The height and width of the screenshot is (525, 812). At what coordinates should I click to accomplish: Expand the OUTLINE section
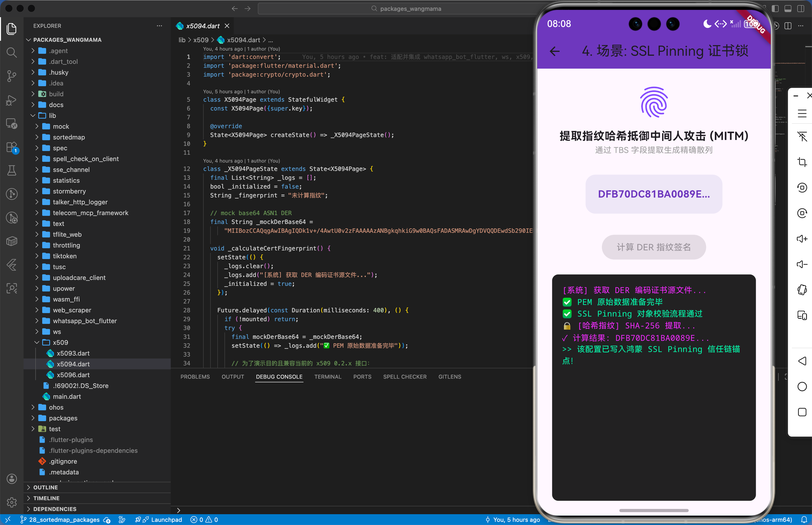click(x=46, y=487)
